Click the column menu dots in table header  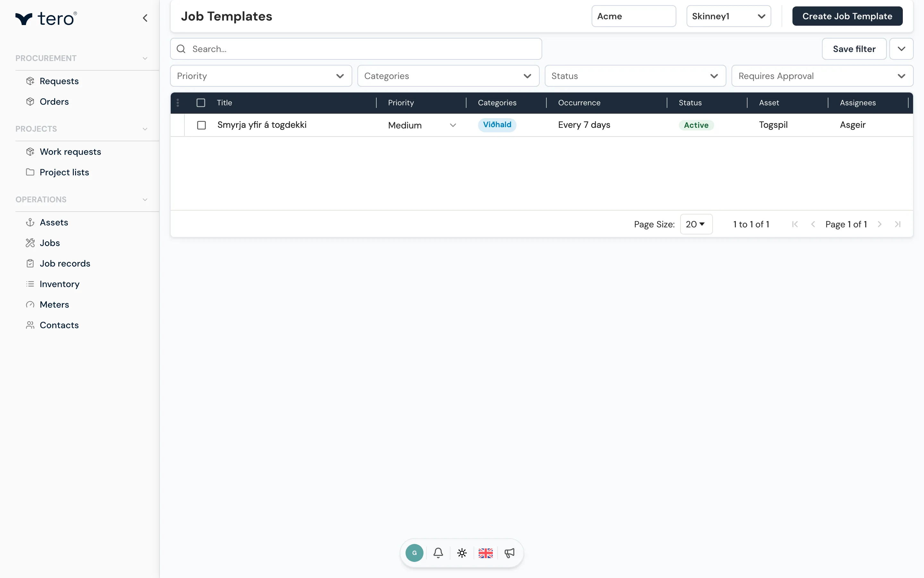[178, 103]
